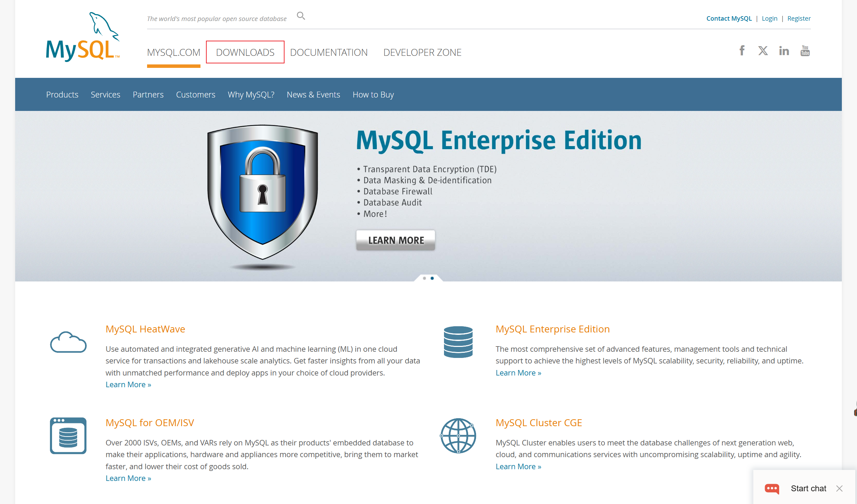Open the YouTube social icon
The width and height of the screenshot is (857, 504).
click(805, 51)
